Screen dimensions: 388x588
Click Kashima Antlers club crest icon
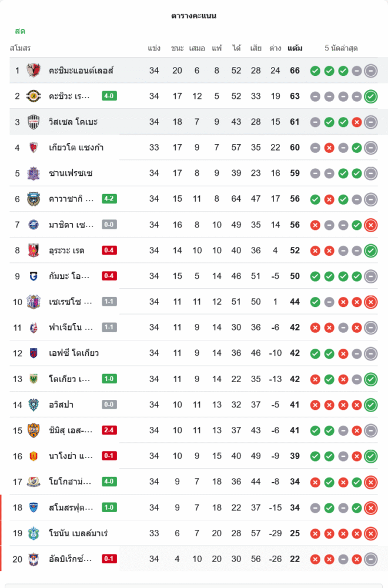coord(34,71)
